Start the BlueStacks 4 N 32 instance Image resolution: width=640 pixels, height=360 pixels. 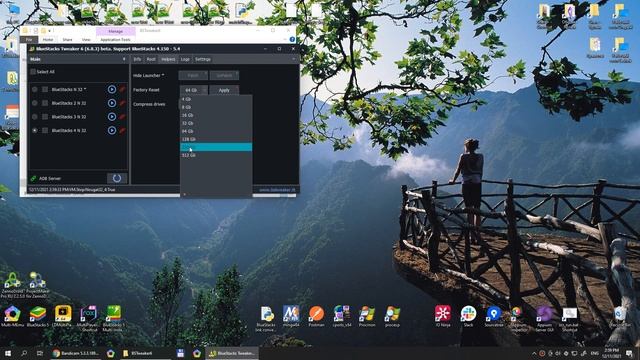pos(112,130)
